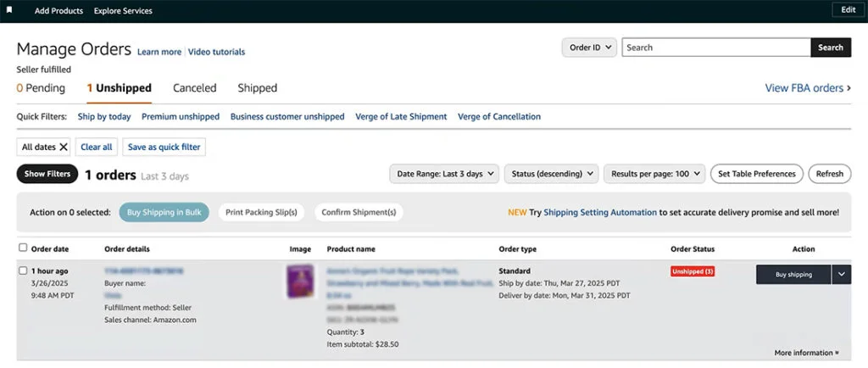Click Fulfillment method: Seller text
Image resolution: width=868 pixels, height=368 pixels.
tap(147, 308)
